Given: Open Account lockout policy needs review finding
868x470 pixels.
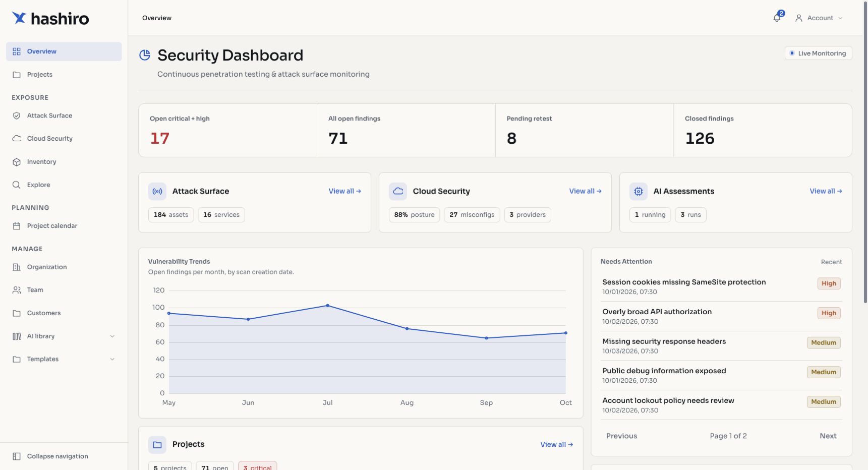Looking at the screenshot, I should (721, 405).
